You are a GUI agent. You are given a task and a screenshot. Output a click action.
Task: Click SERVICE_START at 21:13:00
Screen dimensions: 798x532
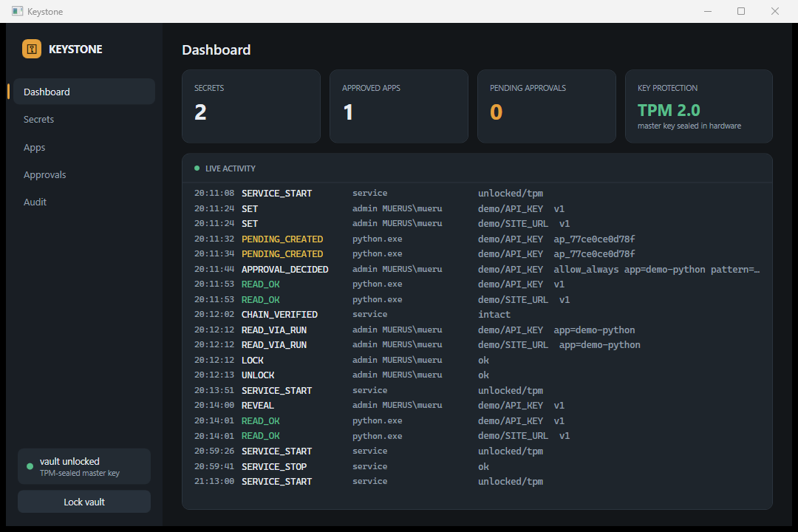click(x=276, y=481)
